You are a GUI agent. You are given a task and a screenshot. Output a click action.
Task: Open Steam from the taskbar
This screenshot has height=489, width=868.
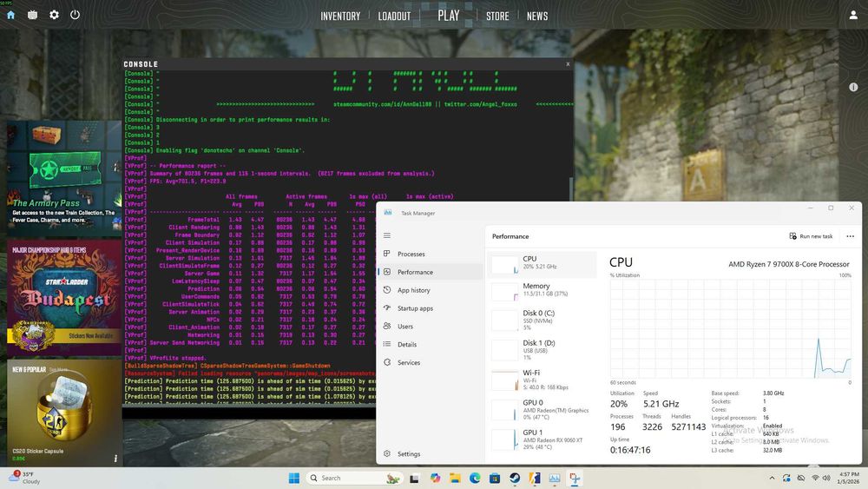coord(515,478)
